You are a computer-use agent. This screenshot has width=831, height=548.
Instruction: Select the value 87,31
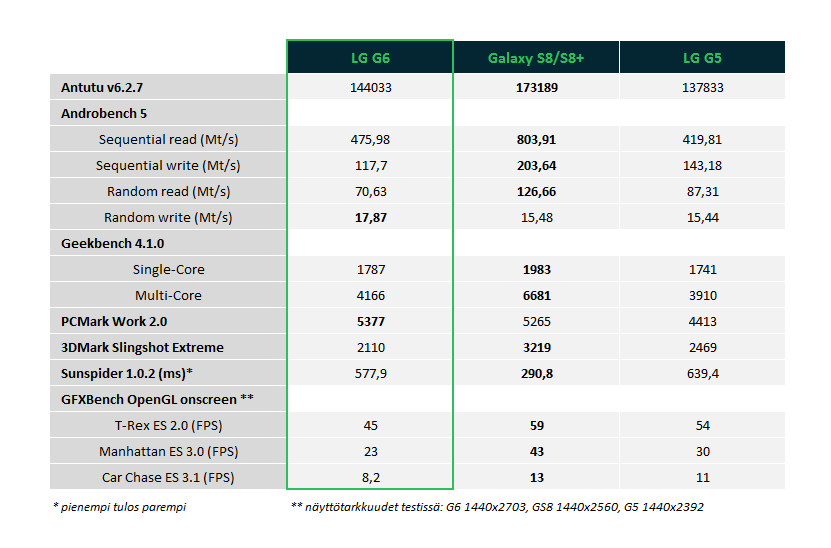tap(702, 191)
